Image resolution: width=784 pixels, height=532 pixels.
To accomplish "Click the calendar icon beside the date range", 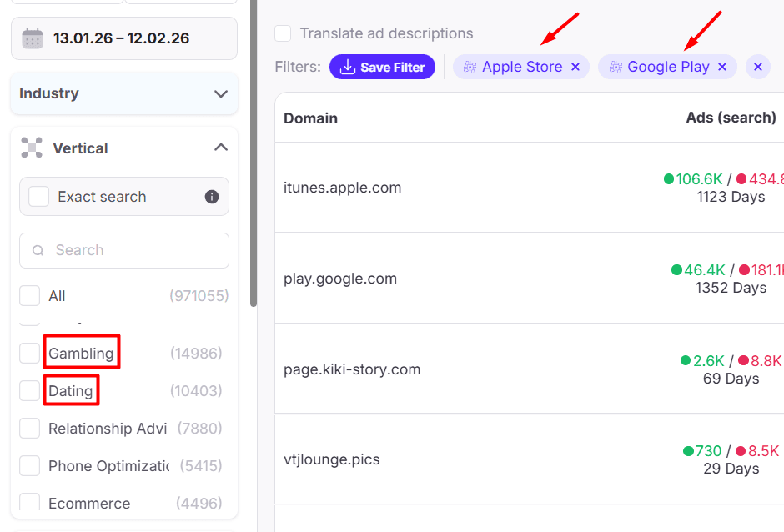I will click(33, 38).
